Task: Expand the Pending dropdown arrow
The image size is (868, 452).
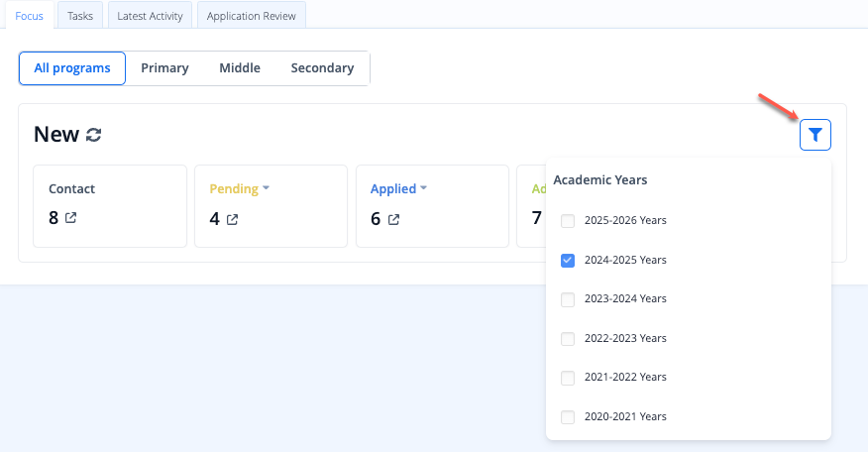Action: (266, 188)
